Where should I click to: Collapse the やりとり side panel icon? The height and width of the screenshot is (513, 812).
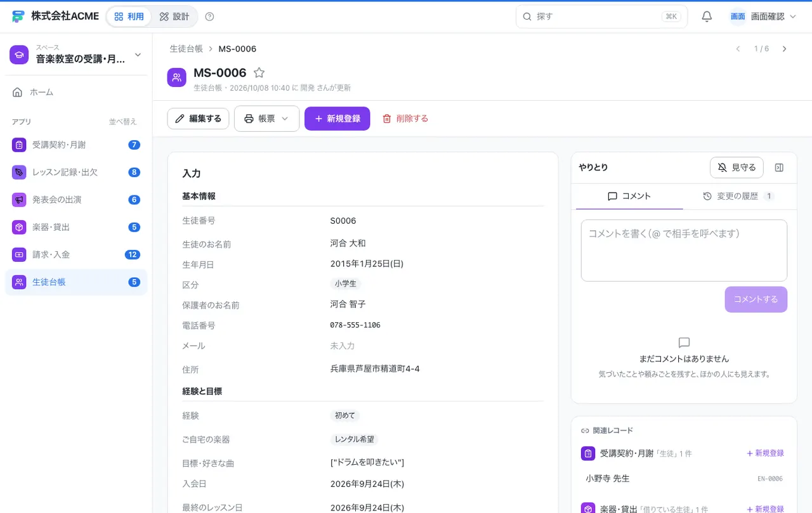pos(780,167)
